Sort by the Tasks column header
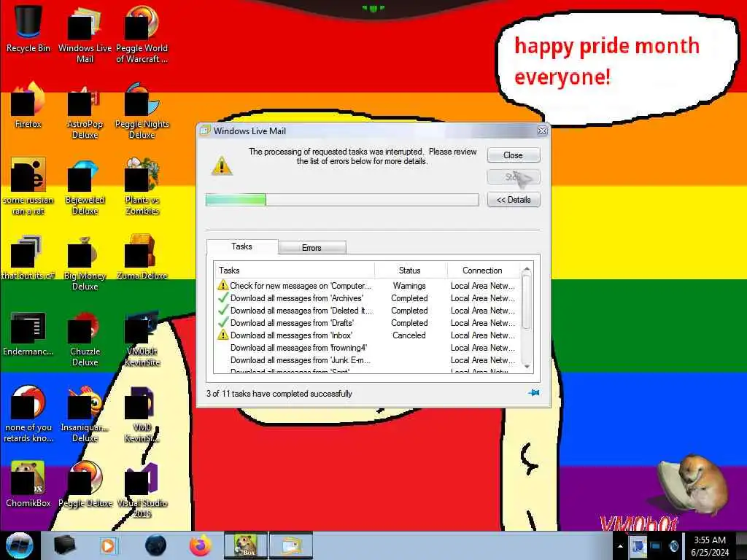Viewport: 747px width, 560px height. [x=295, y=270]
